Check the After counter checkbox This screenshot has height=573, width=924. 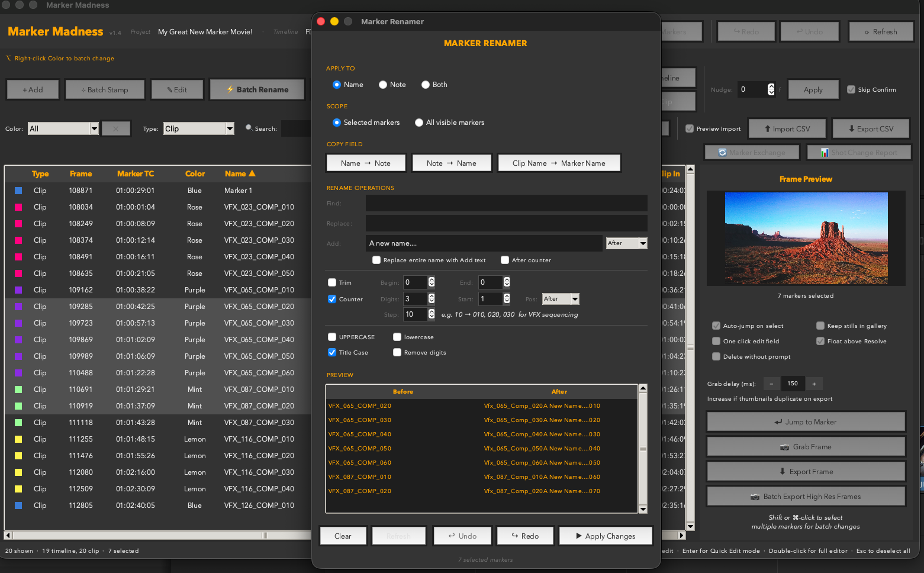[505, 260]
